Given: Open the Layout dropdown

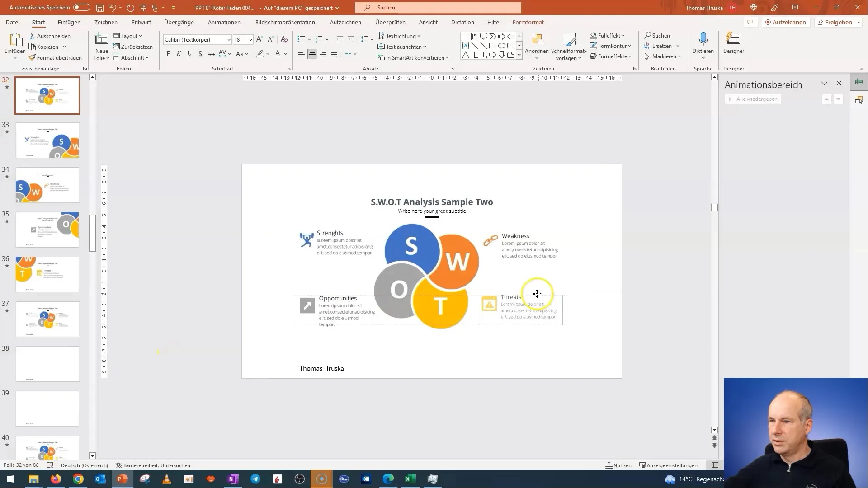Looking at the screenshot, I should click(127, 36).
